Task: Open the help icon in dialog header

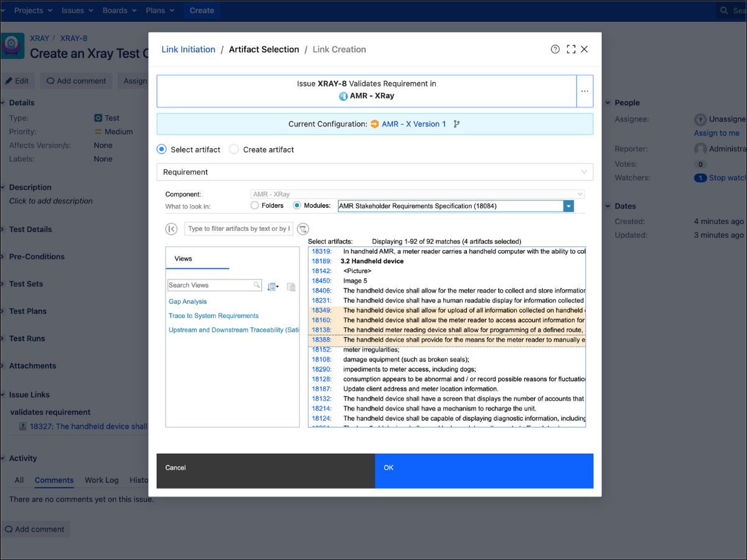Action: pos(555,49)
